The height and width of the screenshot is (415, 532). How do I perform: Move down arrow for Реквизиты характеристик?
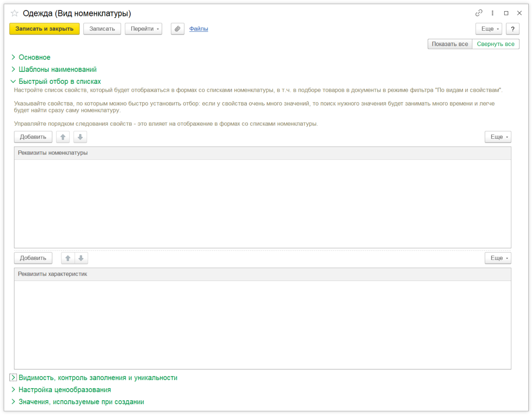pyautogui.click(x=81, y=258)
